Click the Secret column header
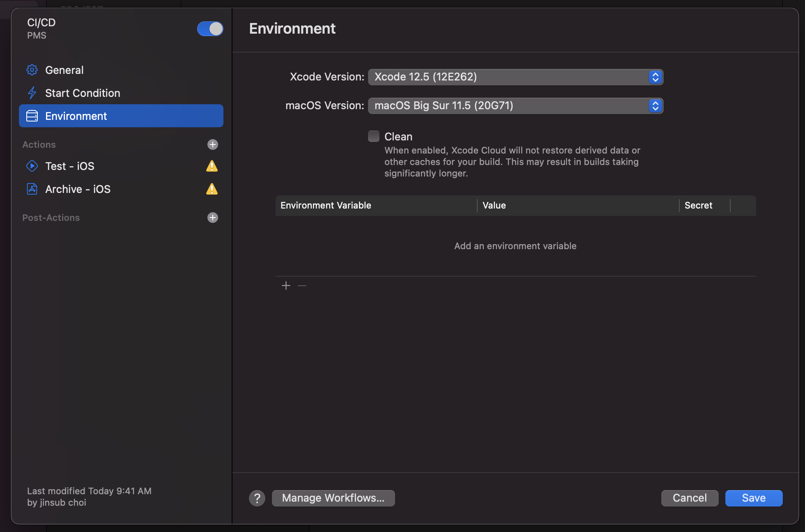Image resolution: width=805 pixels, height=532 pixels. point(698,206)
